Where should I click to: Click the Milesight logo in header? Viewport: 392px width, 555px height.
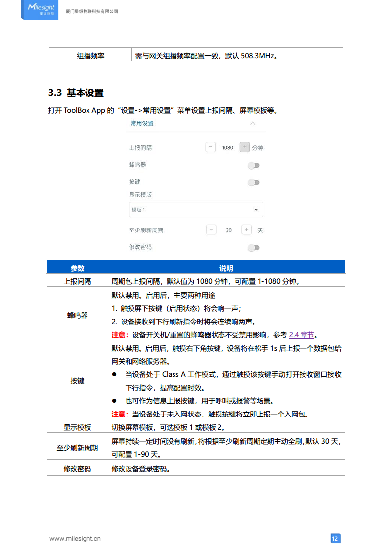(x=40, y=9)
